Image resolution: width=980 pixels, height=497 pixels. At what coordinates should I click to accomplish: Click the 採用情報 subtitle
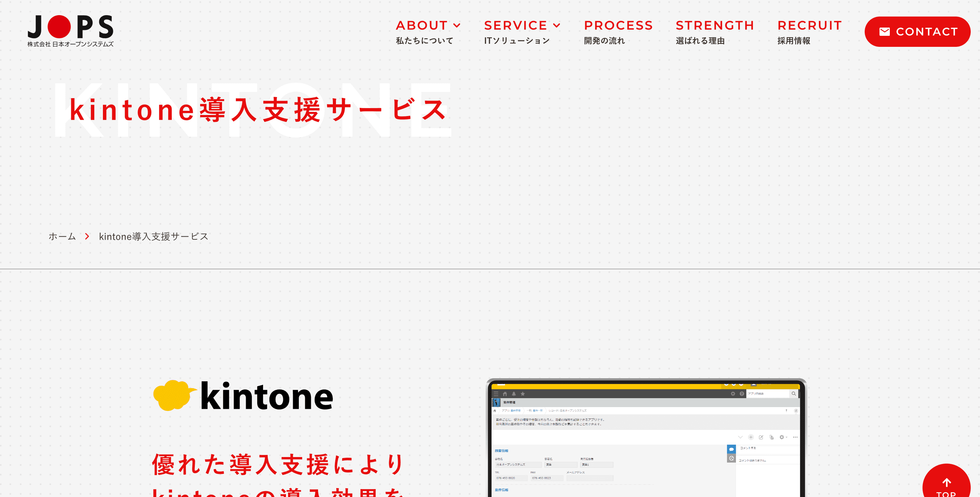click(x=793, y=41)
